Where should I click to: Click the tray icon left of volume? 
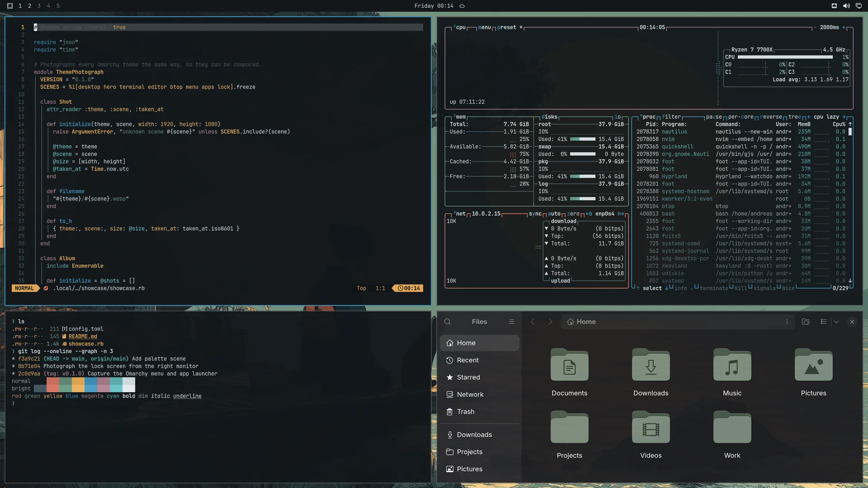pyautogui.click(x=834, y=6)
